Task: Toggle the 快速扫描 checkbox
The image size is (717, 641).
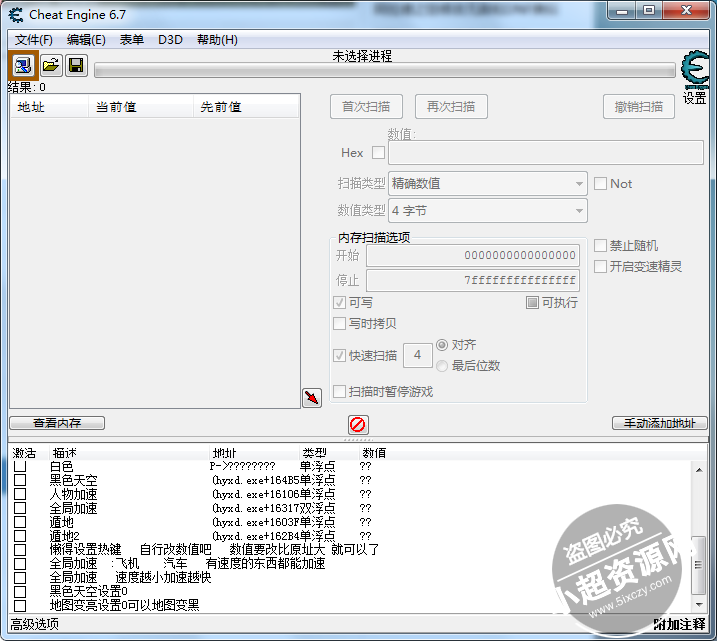Action: (x=339, y=355)
